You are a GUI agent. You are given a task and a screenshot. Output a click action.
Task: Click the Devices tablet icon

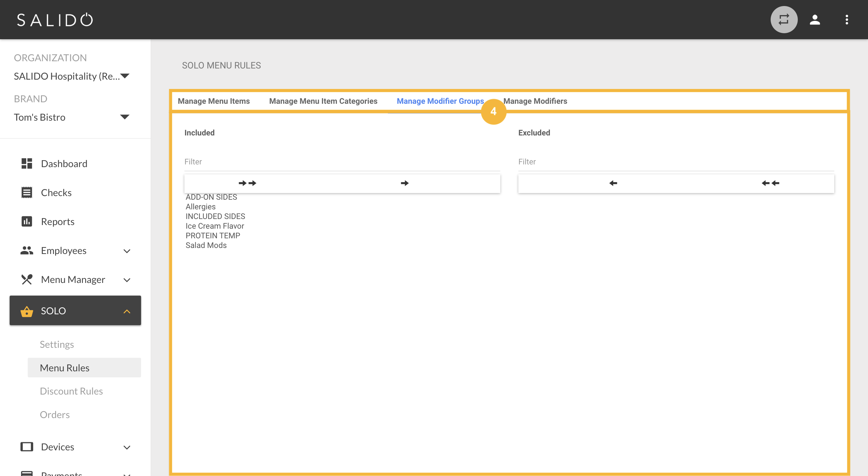point(27,447)
